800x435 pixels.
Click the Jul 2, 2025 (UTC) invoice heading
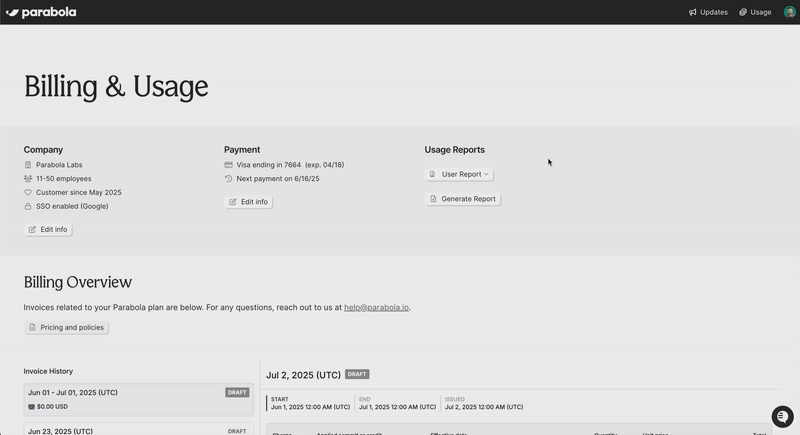point(303,375)
